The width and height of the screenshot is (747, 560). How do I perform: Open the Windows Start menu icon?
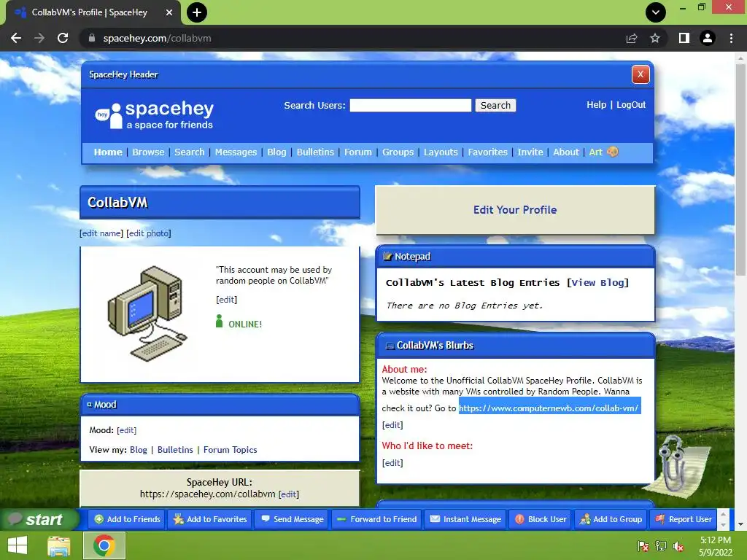[18, 545]
